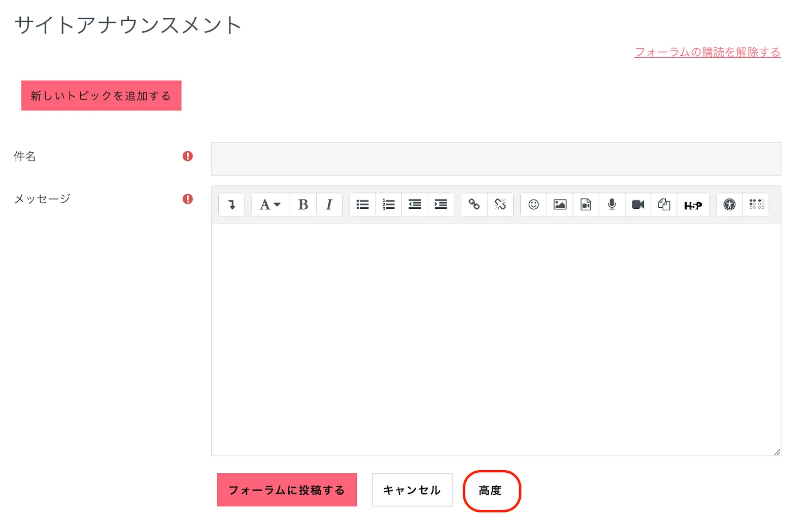Insert an ordered numbered list
812x517 pixels.
(389, 205)
